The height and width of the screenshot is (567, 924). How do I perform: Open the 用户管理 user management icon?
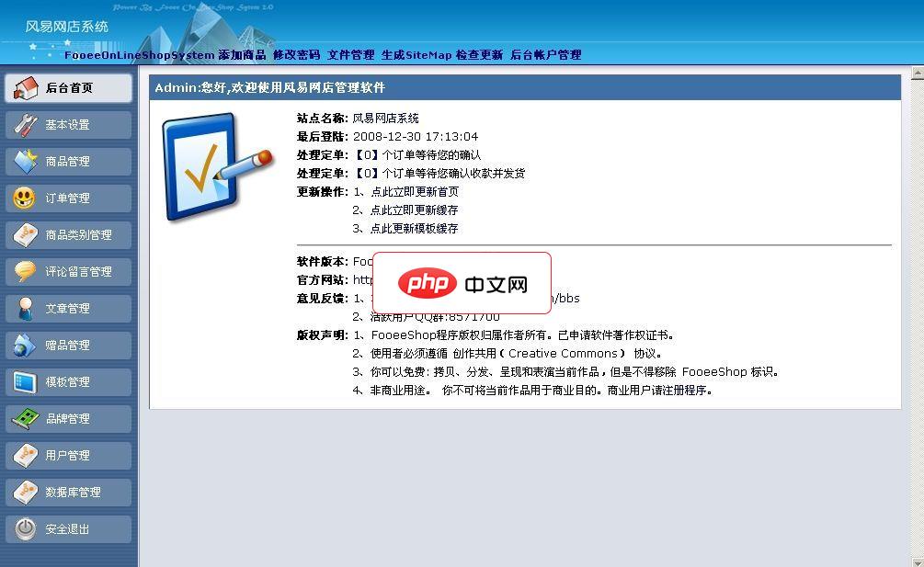(x=23, y=455)
